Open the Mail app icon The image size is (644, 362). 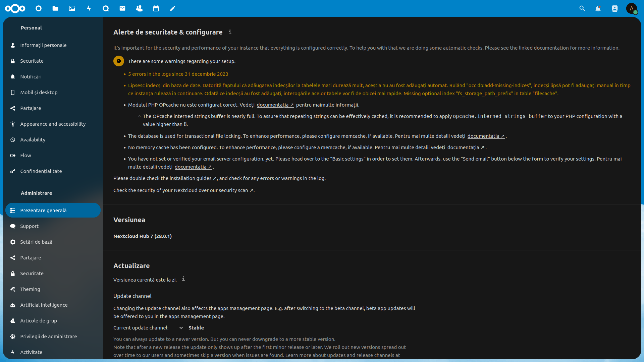[x=122, y=8]
